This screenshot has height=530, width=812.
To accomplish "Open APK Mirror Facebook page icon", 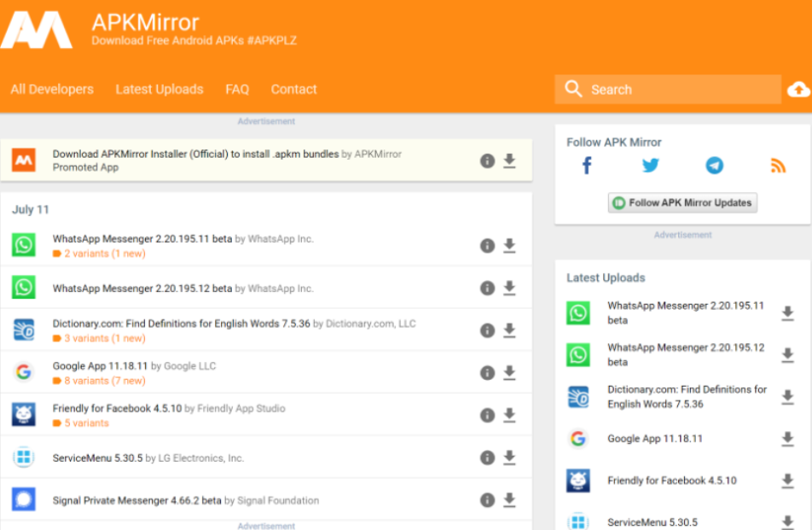I will pos(587,166).
